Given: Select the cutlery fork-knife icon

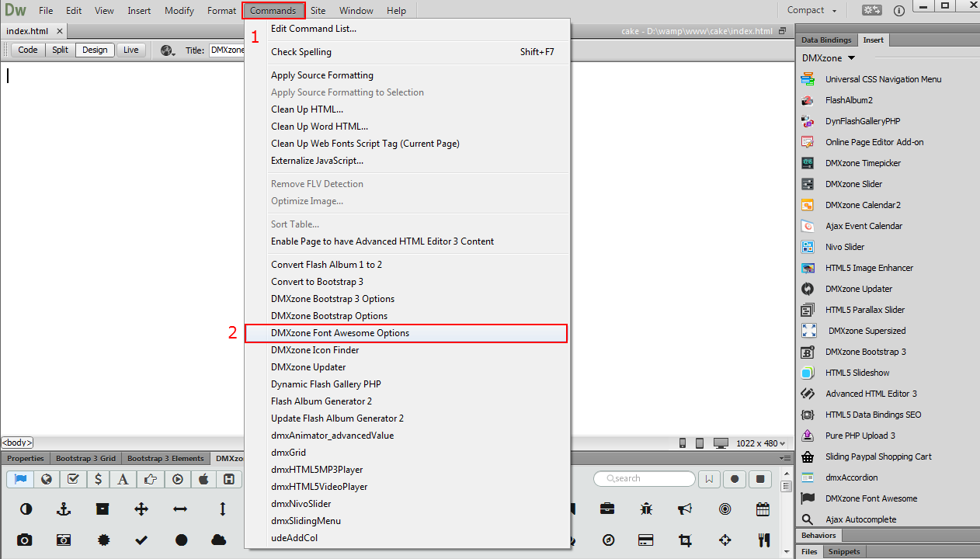Looking at the screenshot, I should [763, 540].
